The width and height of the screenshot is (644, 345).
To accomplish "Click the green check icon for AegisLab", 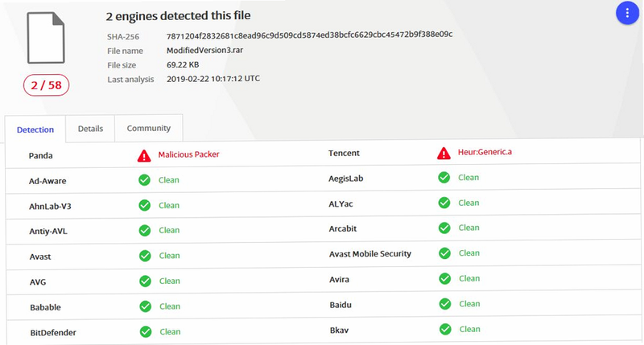I will pos(444,177).
